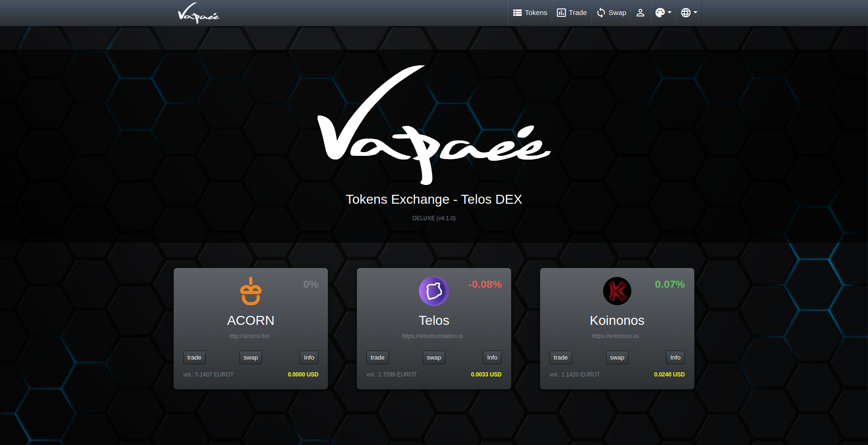Image resolution: width=868 pixels, height=445 pixels.
Task: Click trade button on ACORN card
Action: [194, 358]
